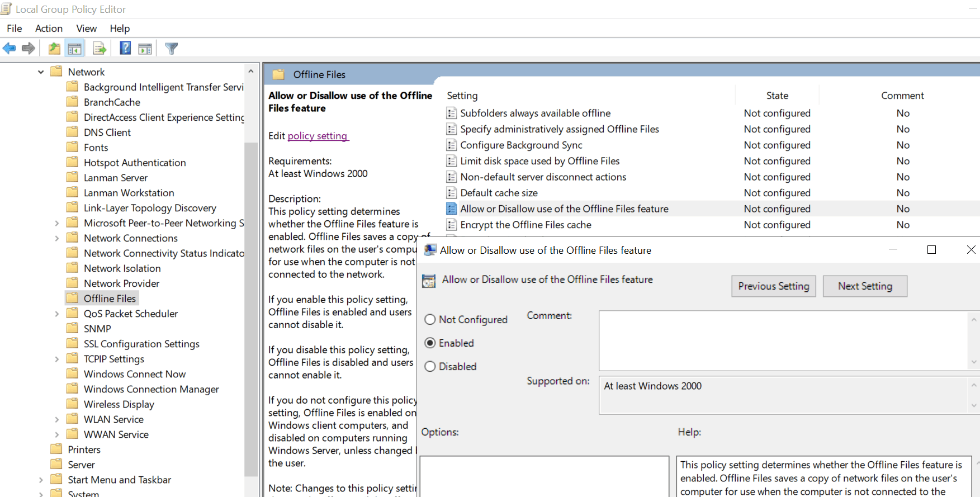This screenshot has width=980, height=497.
Task: Open the Action menu
Action: coord(49,29)
